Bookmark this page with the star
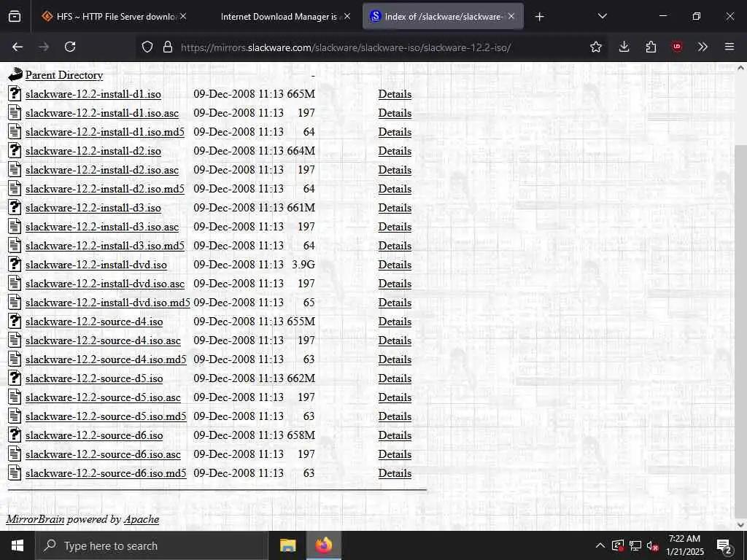747x560 pixels. click(x=595, y=47)
